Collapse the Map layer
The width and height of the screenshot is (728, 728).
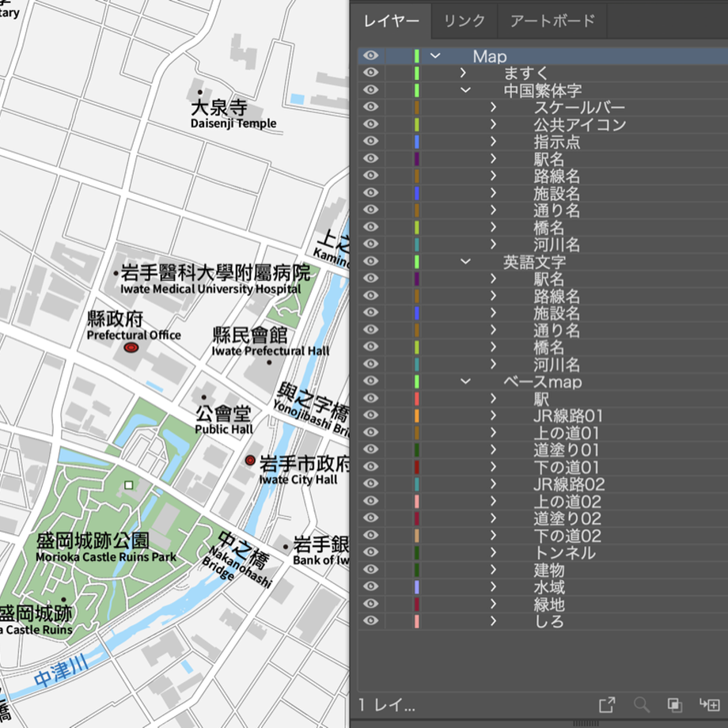pos(435,55)
